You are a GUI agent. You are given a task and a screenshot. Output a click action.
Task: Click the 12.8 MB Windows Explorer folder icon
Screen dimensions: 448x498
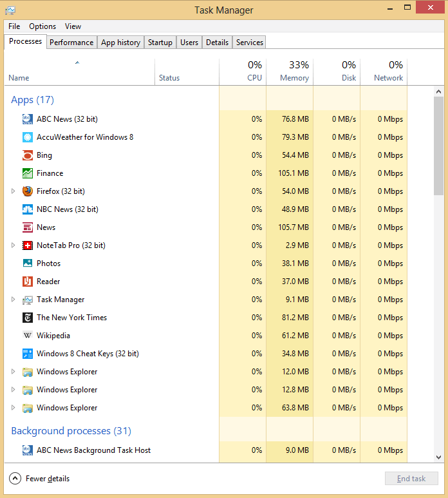28,390
